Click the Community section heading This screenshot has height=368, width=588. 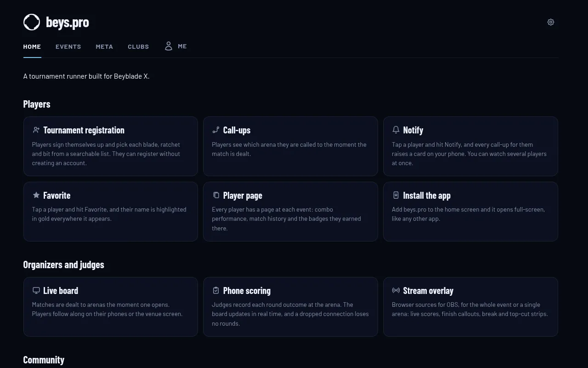(x=44, y=360)
